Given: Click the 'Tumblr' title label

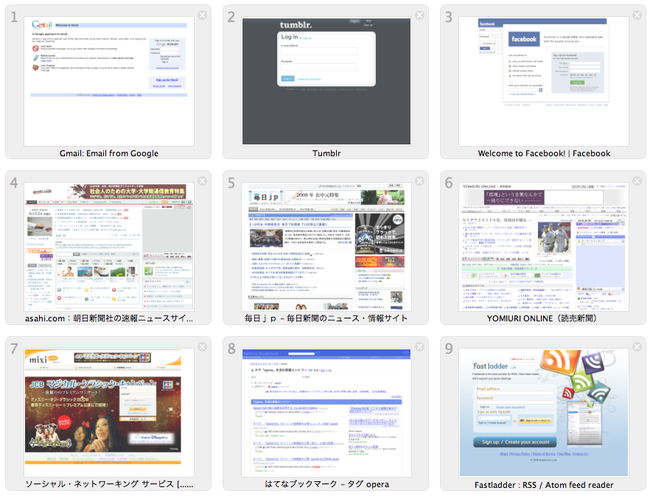Looking at the screenshot, I should click(x=326, y=153).
